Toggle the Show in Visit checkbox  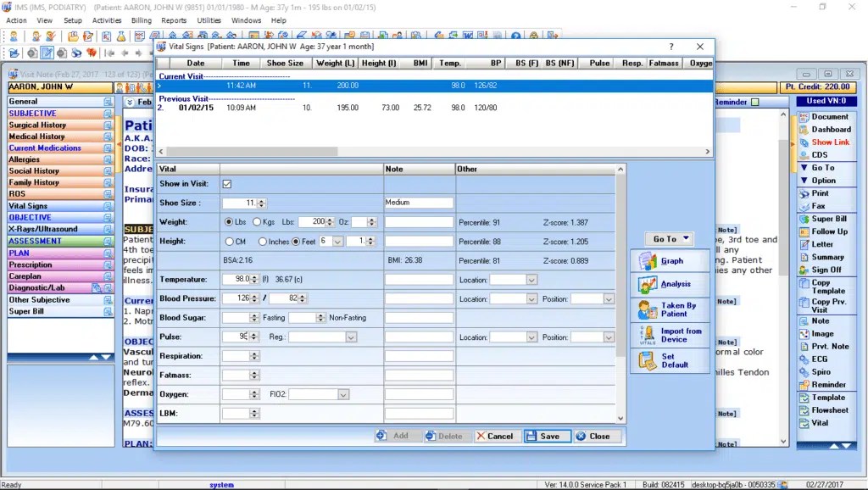pos(227,184)
